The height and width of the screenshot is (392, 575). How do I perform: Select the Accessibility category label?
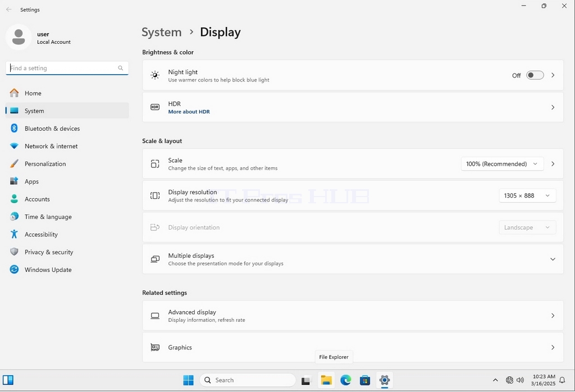(x=41, y=234)
